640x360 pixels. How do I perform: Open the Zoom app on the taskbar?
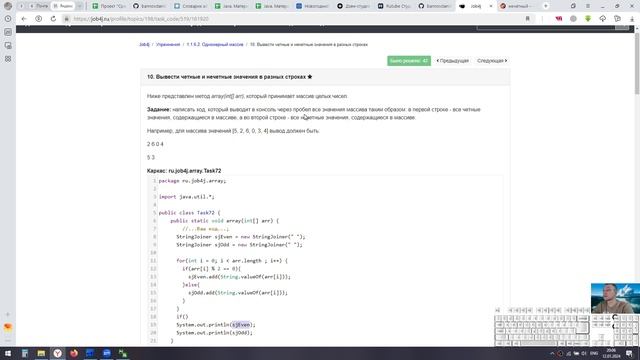tap(107, 353)
